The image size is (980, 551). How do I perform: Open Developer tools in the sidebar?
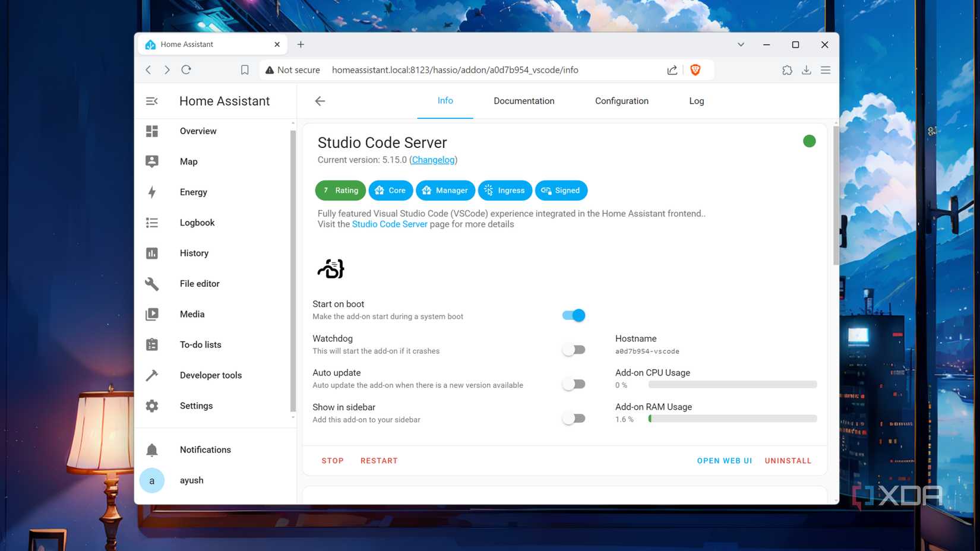click(210, 375)
